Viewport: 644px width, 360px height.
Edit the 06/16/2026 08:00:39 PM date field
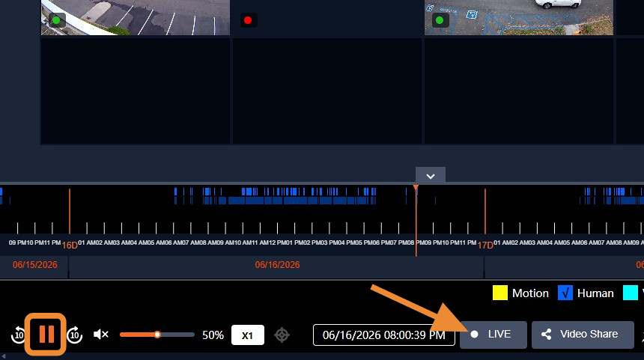(383, 335)
